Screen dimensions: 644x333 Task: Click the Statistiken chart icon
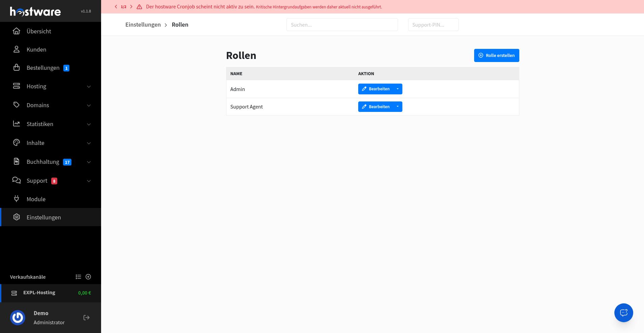coord(16,124)
